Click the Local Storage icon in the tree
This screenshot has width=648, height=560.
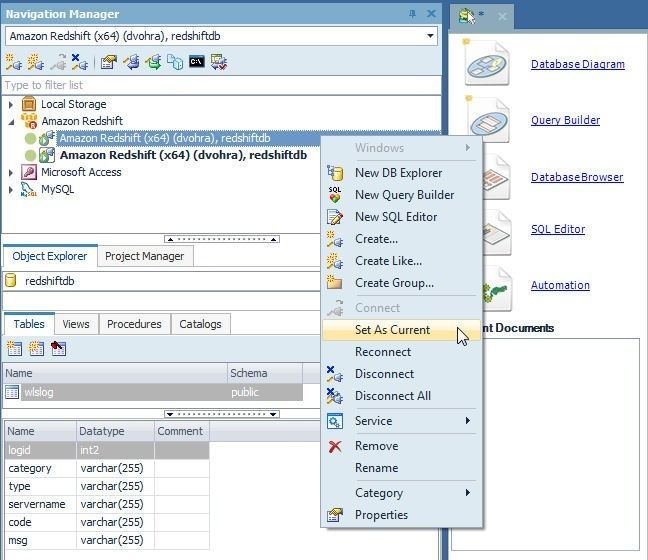point(29,104)
